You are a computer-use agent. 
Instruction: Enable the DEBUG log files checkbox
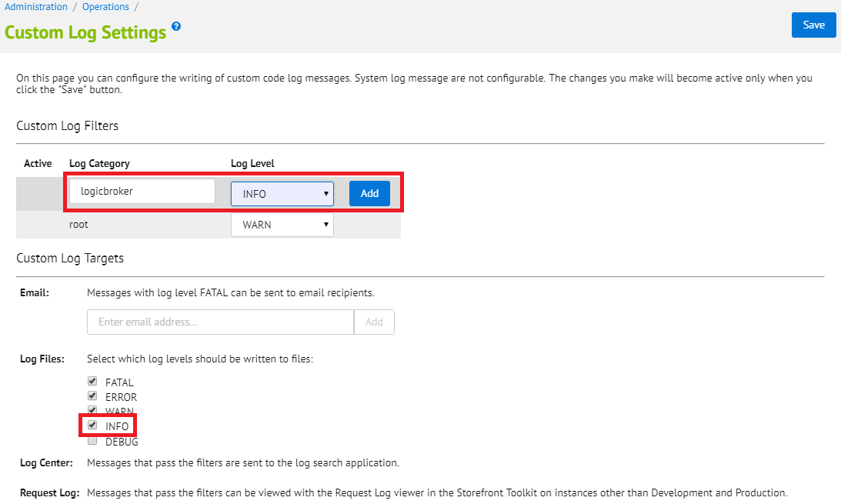click(x=92, y=441)
